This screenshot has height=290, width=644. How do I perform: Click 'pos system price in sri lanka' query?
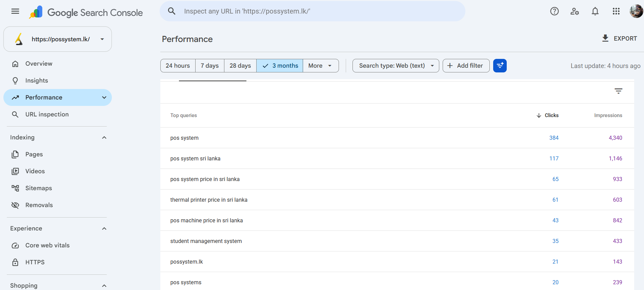click(x=205, y=179)
